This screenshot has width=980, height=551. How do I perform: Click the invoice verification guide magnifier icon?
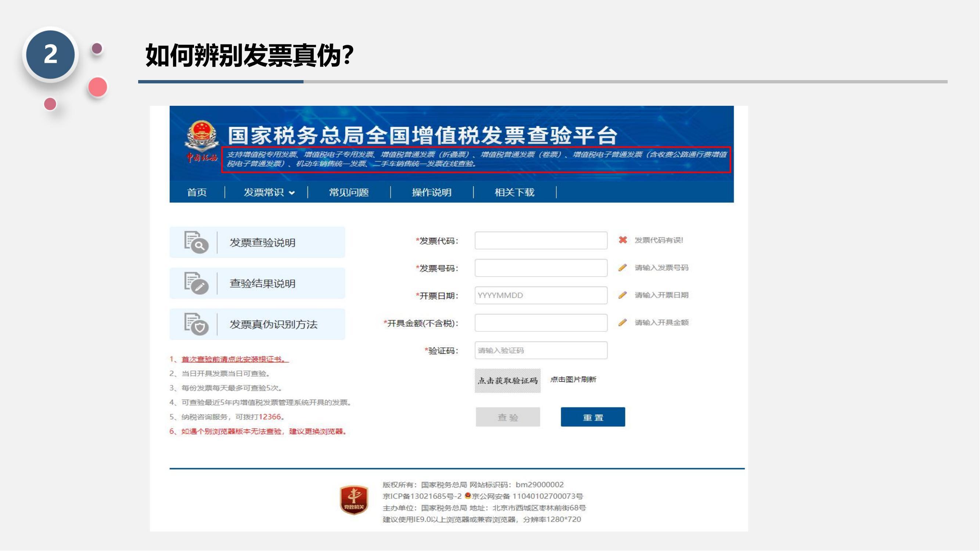(x=196, y=242)
